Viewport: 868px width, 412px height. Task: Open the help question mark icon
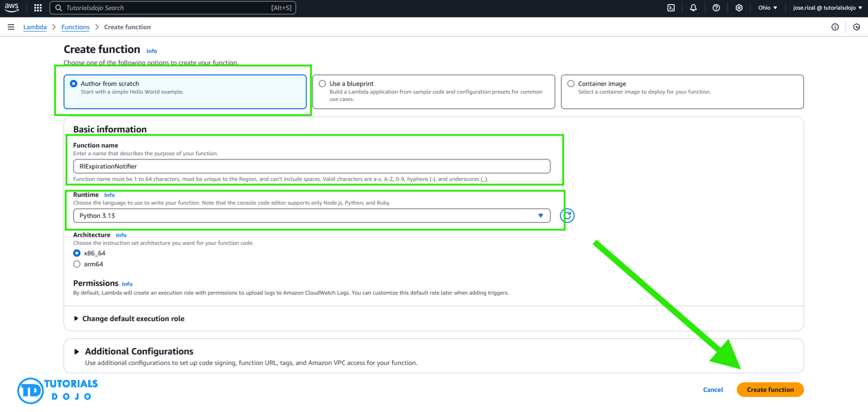716,8
